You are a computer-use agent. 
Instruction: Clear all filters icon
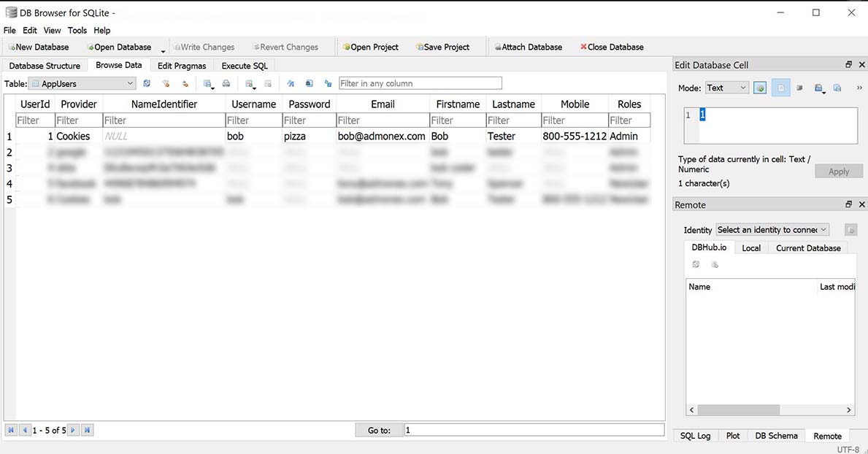point(166,84)
